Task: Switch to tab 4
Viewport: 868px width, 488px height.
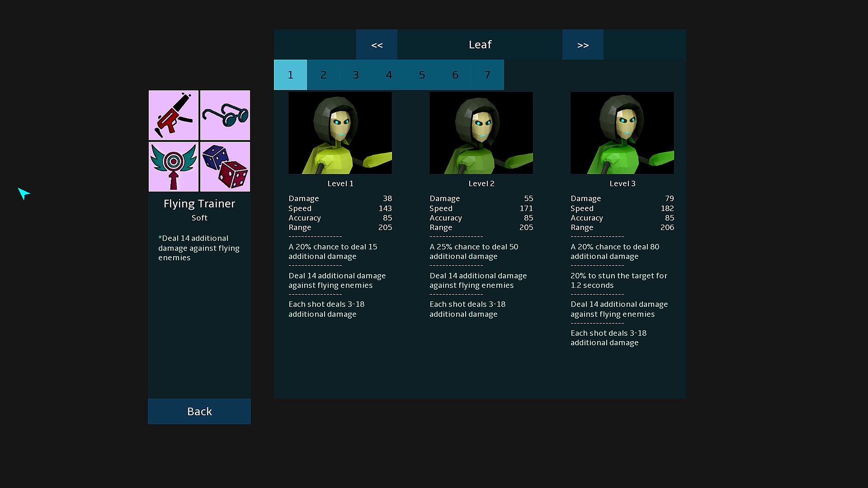Action: 389,75
